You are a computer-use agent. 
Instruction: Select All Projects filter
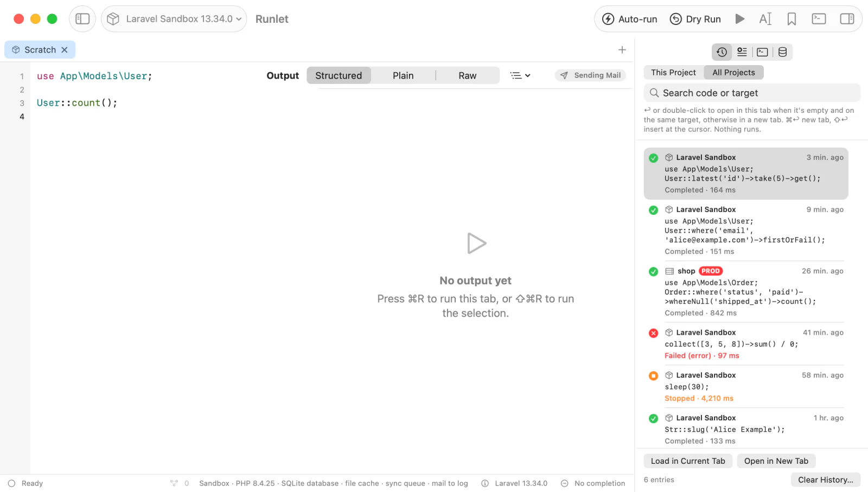click(733, 73)
